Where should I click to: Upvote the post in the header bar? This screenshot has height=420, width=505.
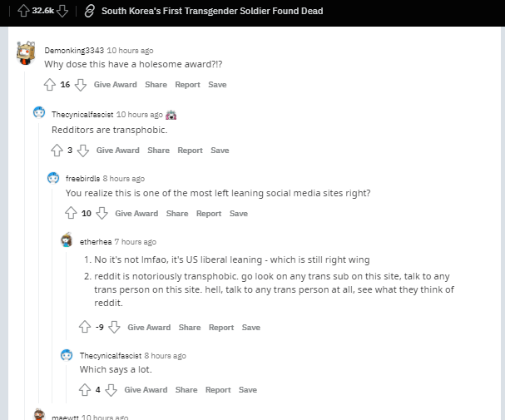23,11
